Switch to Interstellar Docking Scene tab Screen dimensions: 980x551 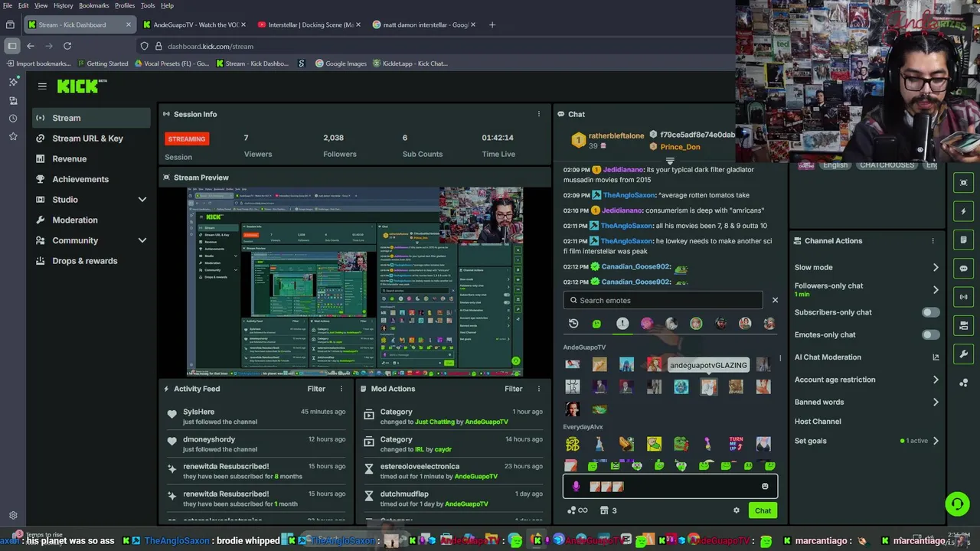coord(308,24)
